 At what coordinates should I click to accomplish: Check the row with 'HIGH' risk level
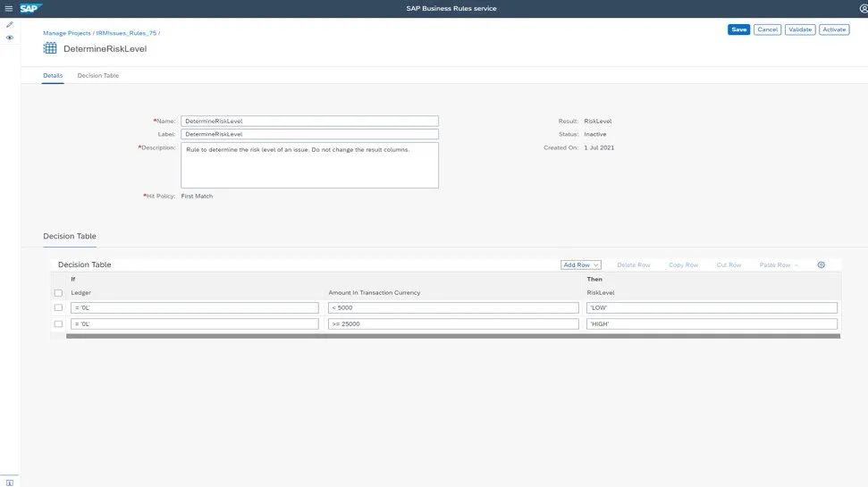tap(59, 323)
